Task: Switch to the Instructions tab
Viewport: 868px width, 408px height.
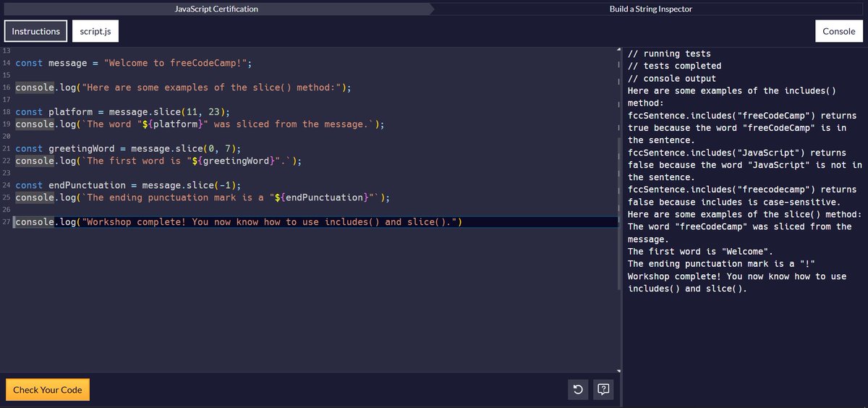Action: (x=36, y=31)
